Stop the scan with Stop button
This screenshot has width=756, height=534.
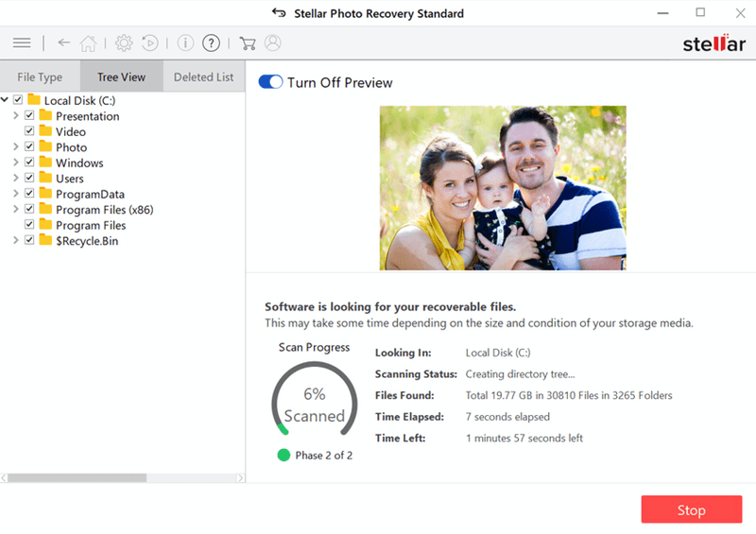(x=692, y=509)
